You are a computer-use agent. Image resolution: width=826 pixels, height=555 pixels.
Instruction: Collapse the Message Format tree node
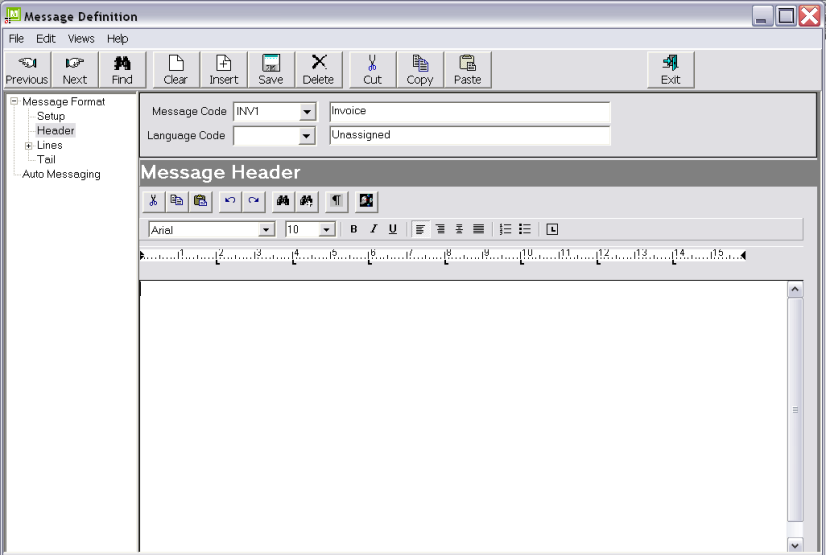tap(14, 101)
